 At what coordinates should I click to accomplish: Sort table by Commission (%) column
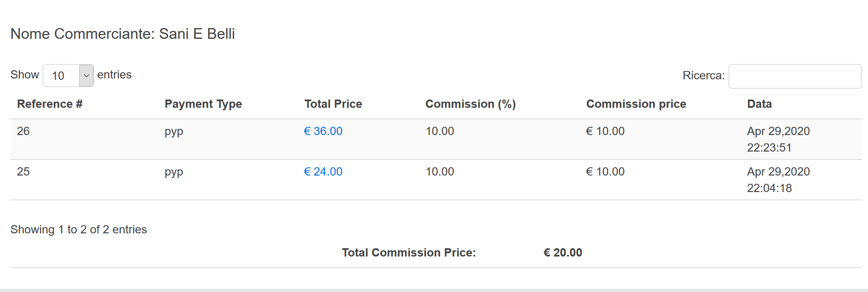(x=470, y=104)
